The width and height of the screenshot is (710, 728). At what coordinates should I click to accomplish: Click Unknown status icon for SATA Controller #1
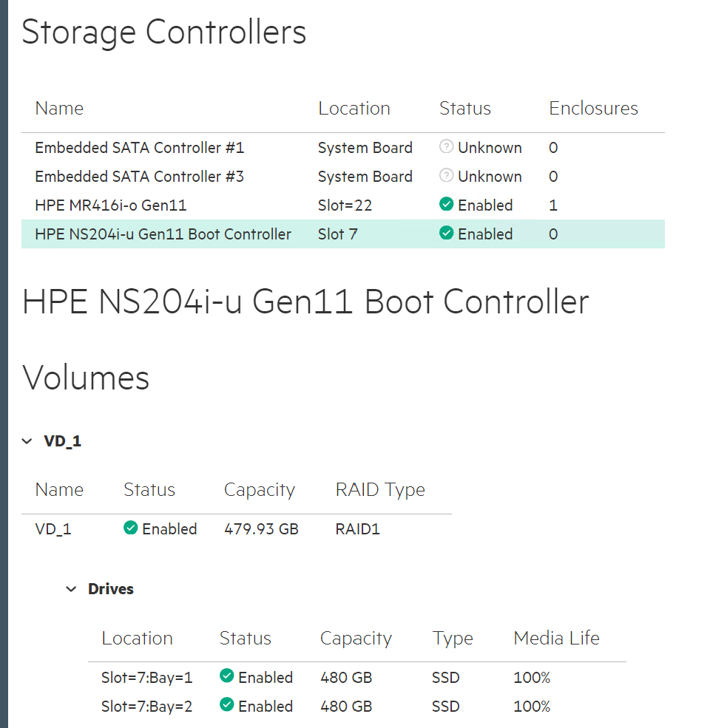tap(446, 147)
